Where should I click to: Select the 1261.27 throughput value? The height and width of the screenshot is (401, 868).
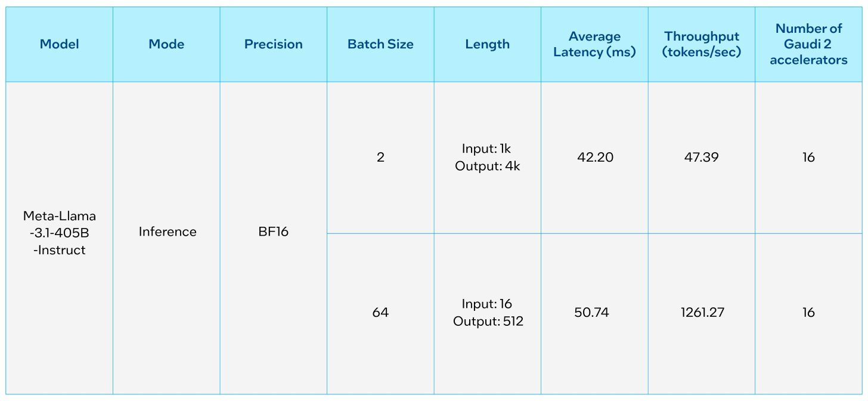click(701, 313)
